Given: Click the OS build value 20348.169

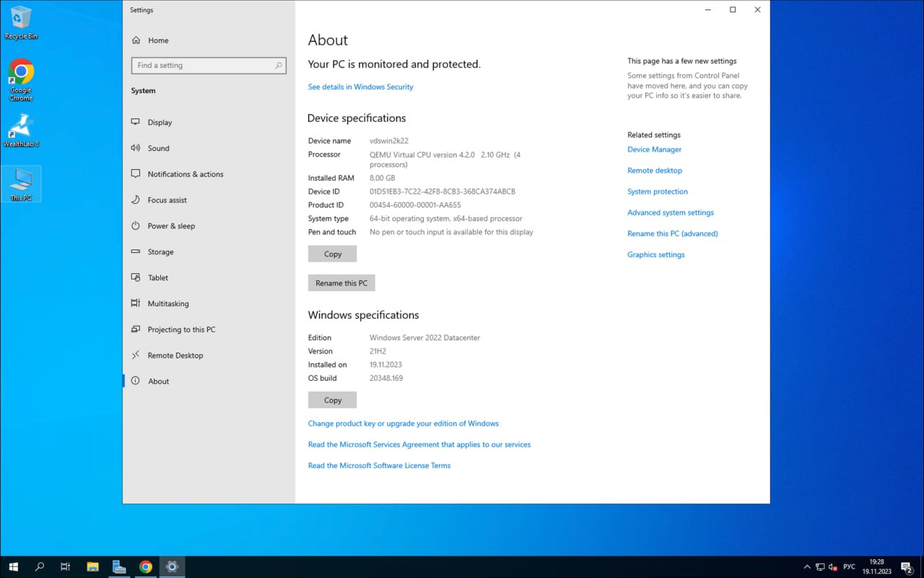Looking at the screenshot, I should tap(386, 378).
